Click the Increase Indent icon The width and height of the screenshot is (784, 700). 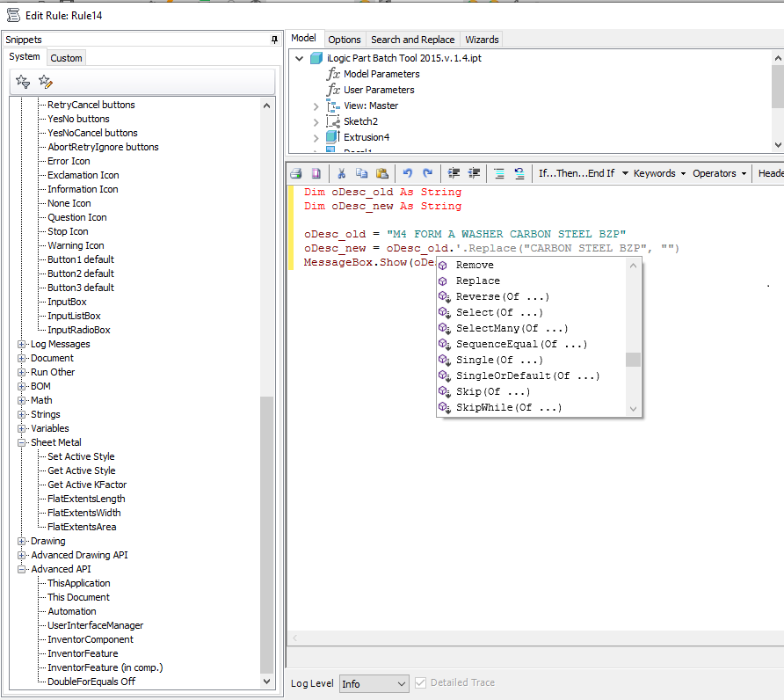(x=454, y=173)
